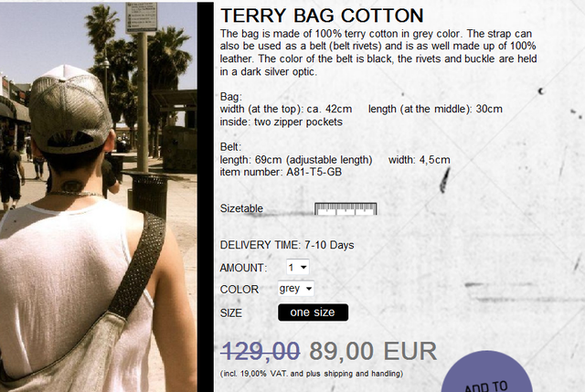Click the AMOUNT label
The width and height of the screenshot is (585, 392).
click(243, 268)
